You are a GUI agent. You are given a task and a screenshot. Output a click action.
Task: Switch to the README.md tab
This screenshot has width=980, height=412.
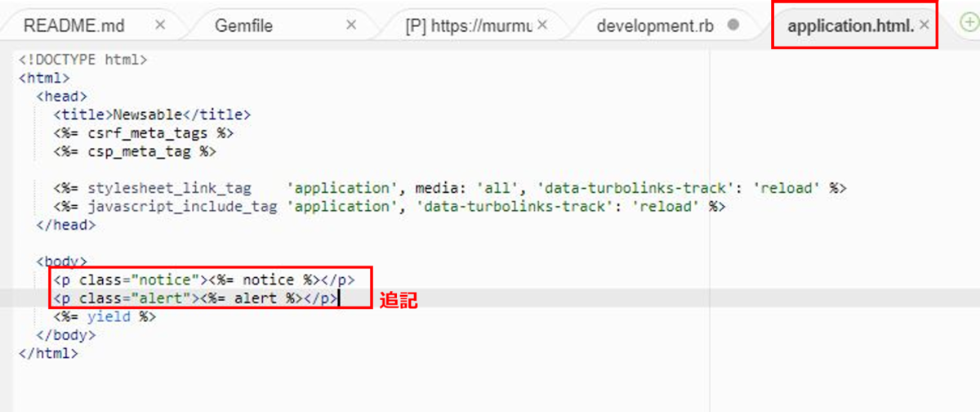(x=74, y=25)
